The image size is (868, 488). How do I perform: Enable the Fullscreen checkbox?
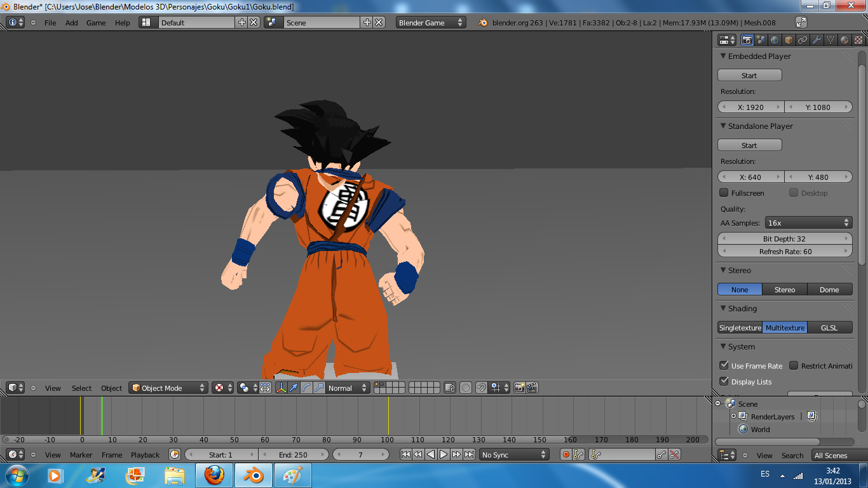[x=724, y=193]
